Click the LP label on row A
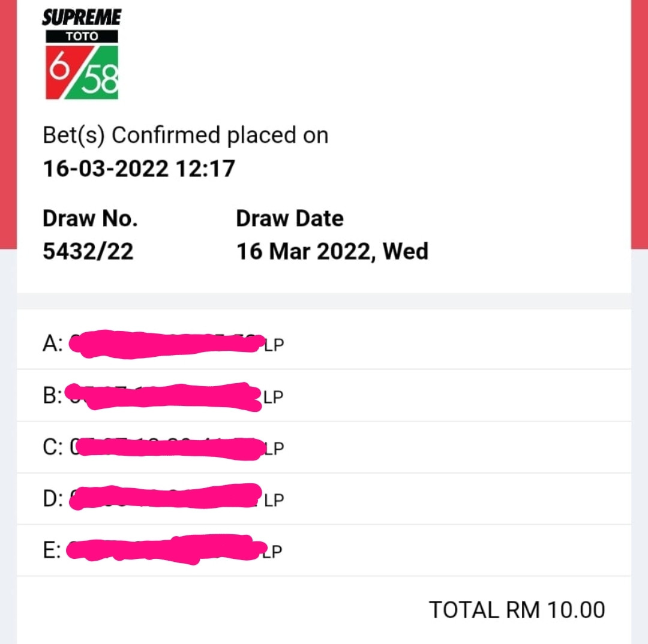The width and height of the screenshot is (648, 644). tap(274, 345)
